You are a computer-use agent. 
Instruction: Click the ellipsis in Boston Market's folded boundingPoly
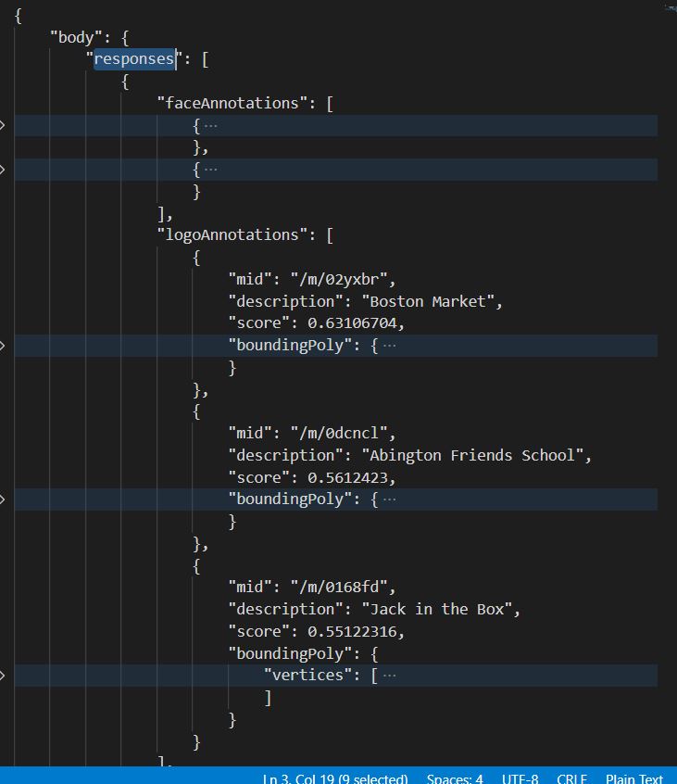click(389, 346)
